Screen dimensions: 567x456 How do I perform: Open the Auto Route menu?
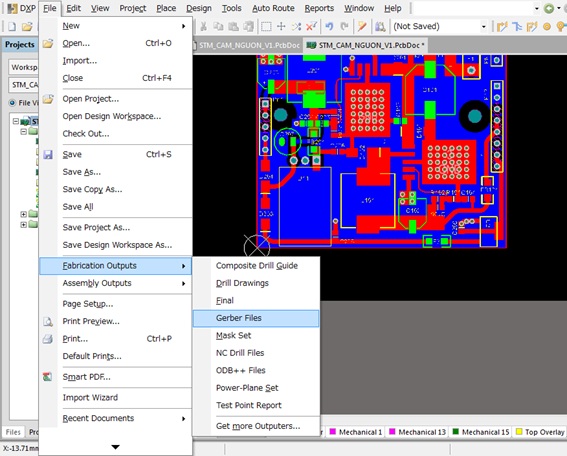[273, 8]
